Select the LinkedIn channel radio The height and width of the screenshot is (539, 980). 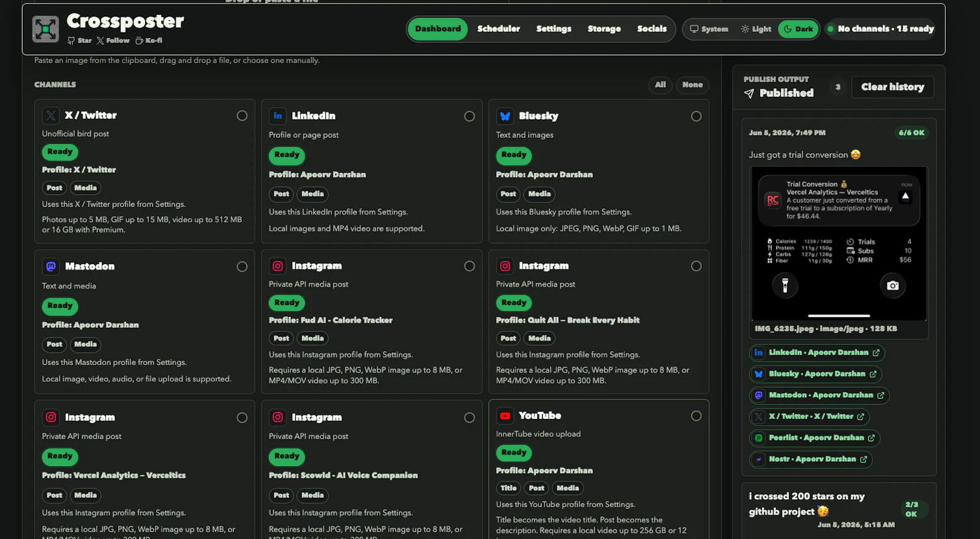(469, 116)
